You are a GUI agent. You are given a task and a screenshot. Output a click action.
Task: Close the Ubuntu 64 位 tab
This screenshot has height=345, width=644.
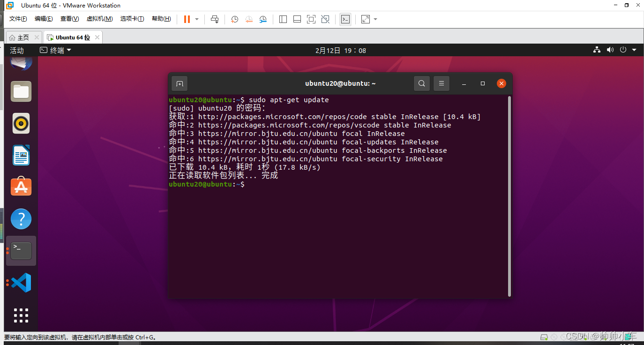point(97,37)
